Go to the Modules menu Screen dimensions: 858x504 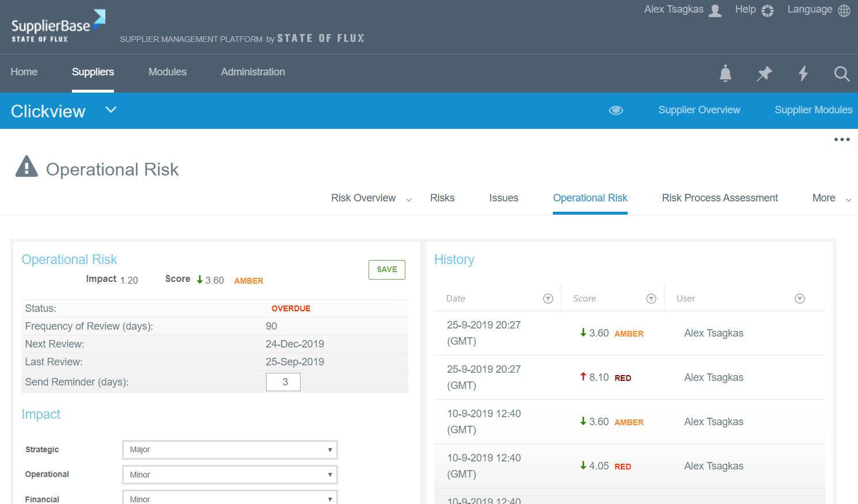point(167,72)
